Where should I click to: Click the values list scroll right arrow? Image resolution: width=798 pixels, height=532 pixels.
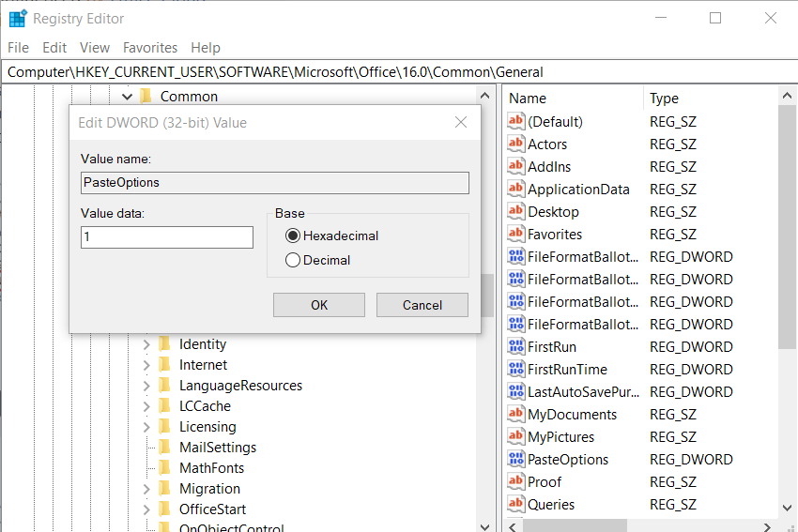767,526
